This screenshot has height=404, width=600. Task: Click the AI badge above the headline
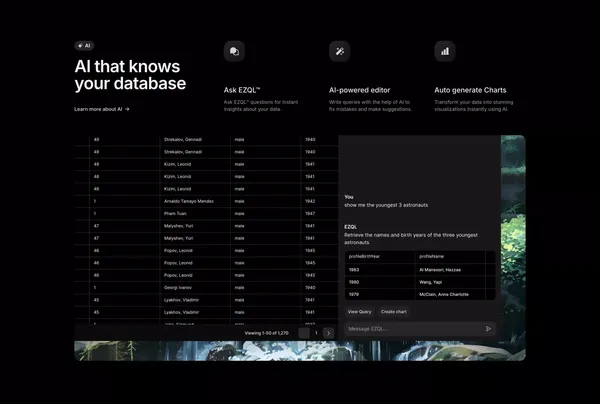coord(84,46)
